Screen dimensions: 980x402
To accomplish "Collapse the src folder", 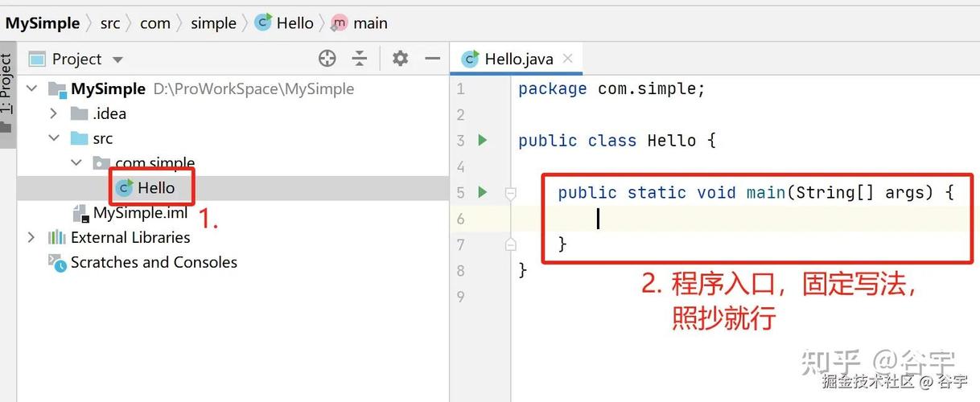I will 54,138.
